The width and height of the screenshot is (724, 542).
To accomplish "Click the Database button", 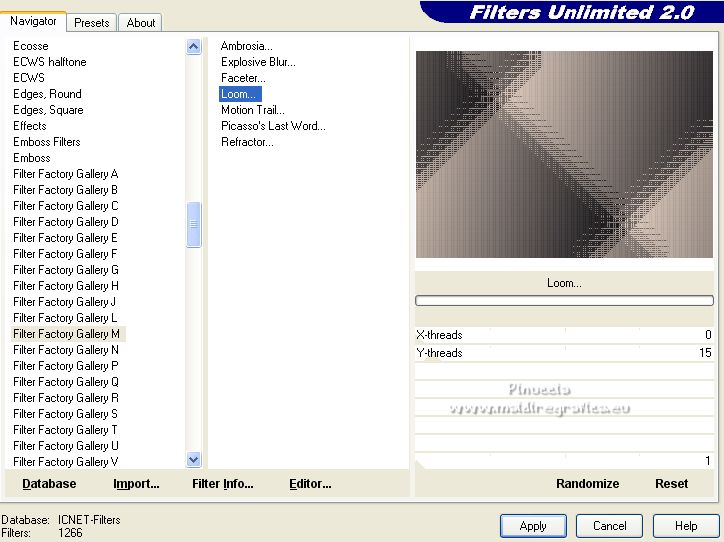I will 49,483.
